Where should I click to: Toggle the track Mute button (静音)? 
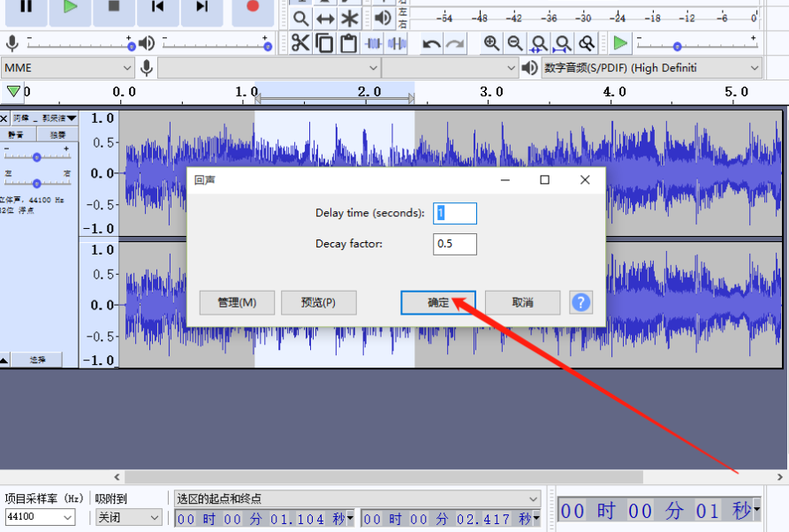tap(16, 134)
